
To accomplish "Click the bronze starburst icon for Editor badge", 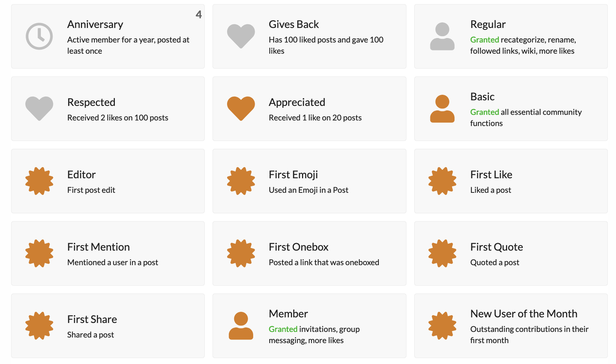I will [39, 181].
